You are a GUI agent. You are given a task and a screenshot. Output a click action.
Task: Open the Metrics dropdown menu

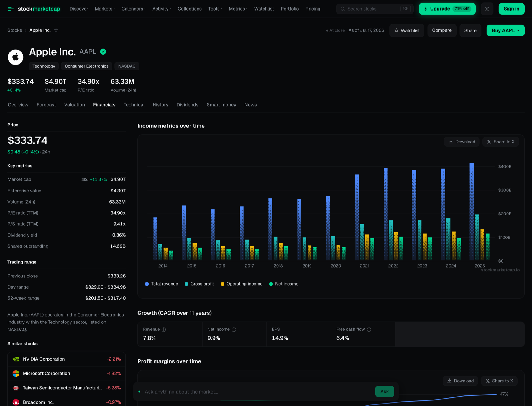click(x=238, y=9)
